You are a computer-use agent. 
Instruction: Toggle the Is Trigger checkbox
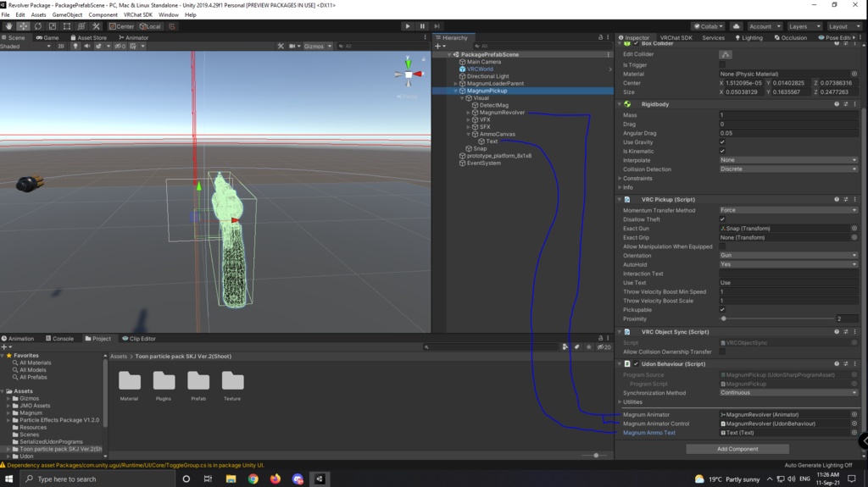722,64
